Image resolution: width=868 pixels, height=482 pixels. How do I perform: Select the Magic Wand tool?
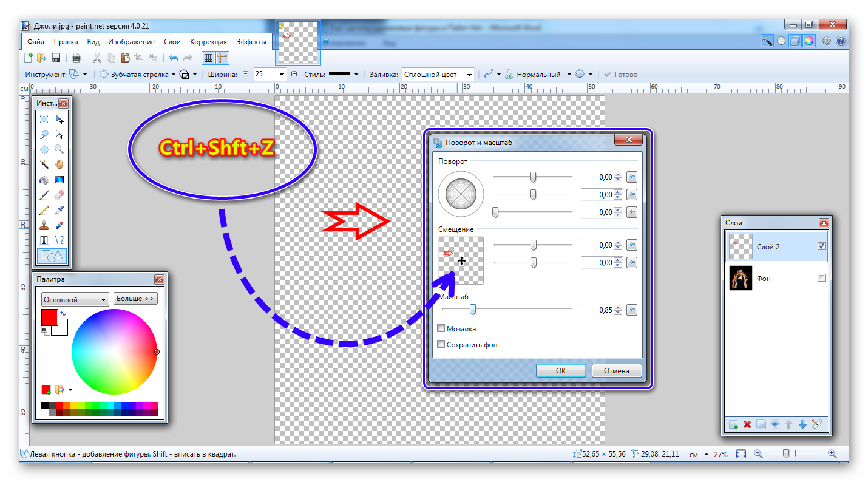[44, 165]
